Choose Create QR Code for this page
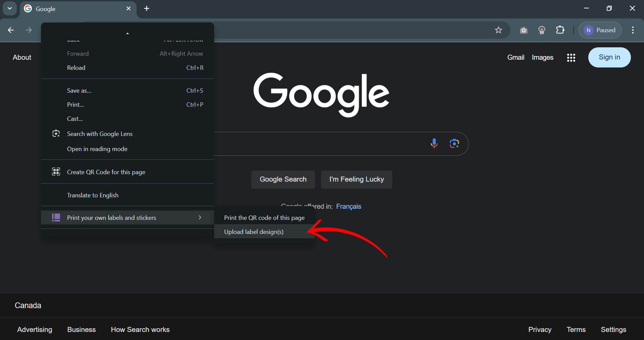644x340 pixels. point(128,172)
